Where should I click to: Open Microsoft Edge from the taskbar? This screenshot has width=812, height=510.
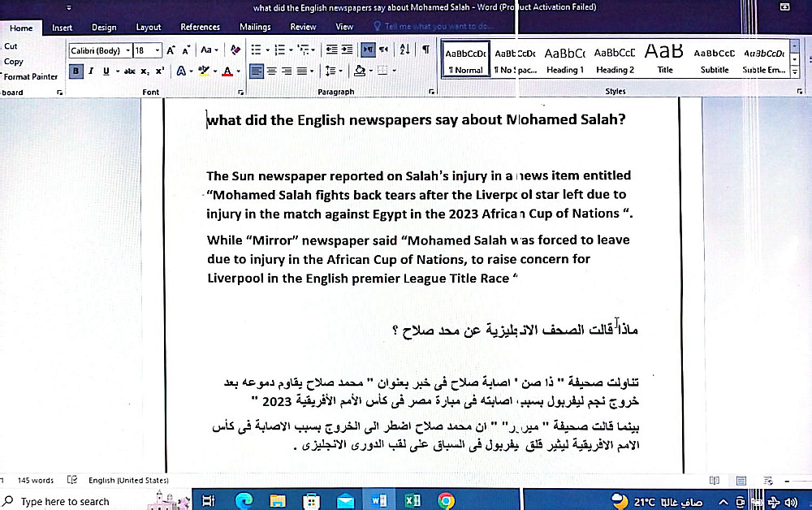(244, 501)
